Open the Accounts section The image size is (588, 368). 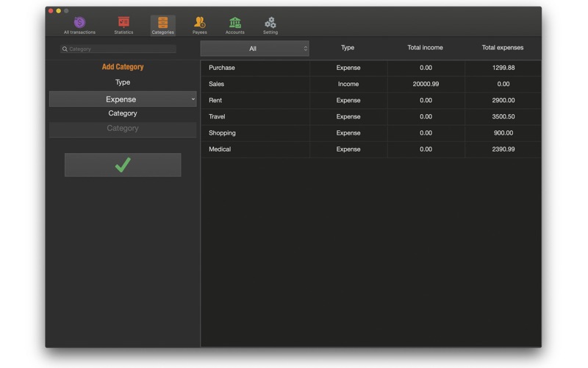click(x=234, y=26)
